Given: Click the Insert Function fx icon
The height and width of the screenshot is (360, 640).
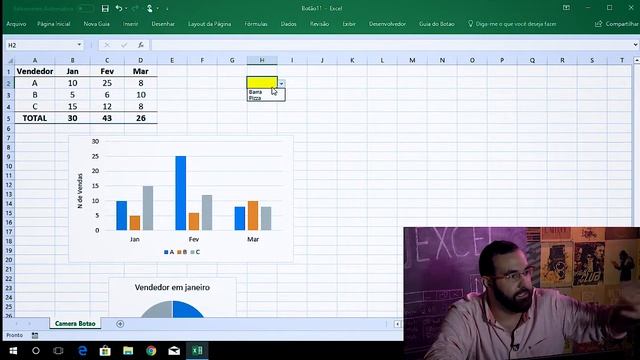Looking at the screenshot, I should [140, 45].
